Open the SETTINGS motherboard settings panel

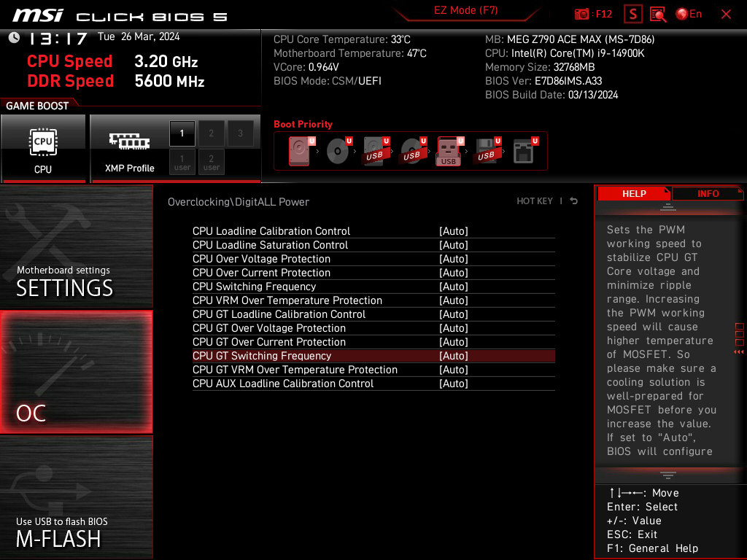[x=76, y=246]
